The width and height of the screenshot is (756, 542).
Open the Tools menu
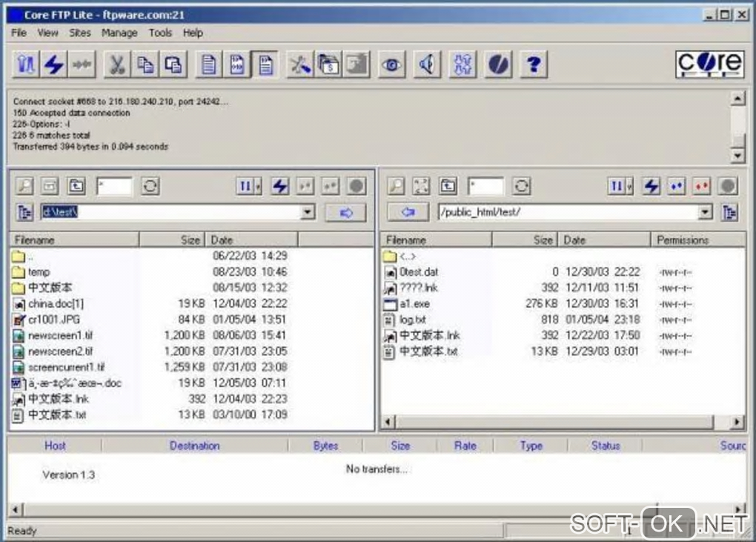point(160,33)
